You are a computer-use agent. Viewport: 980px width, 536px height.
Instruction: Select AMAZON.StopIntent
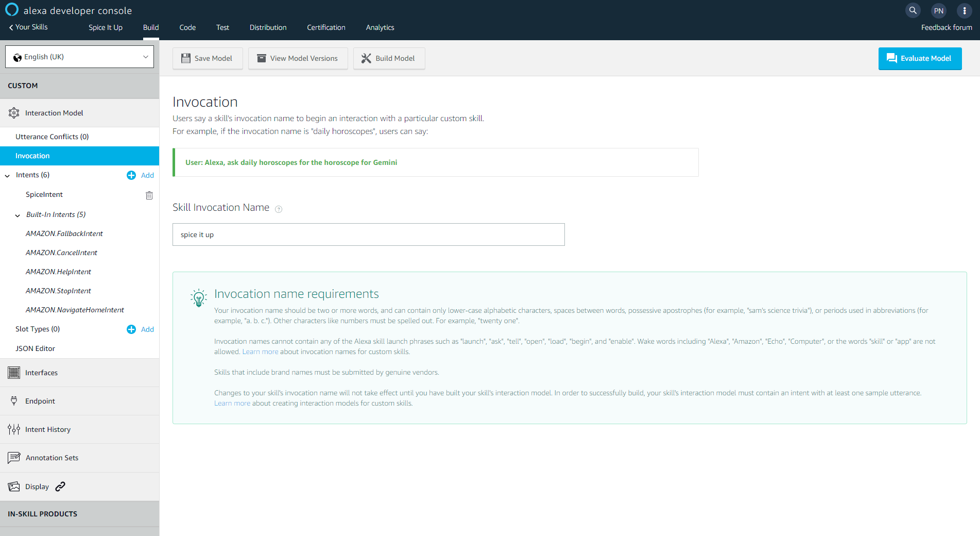coord(58,291)
